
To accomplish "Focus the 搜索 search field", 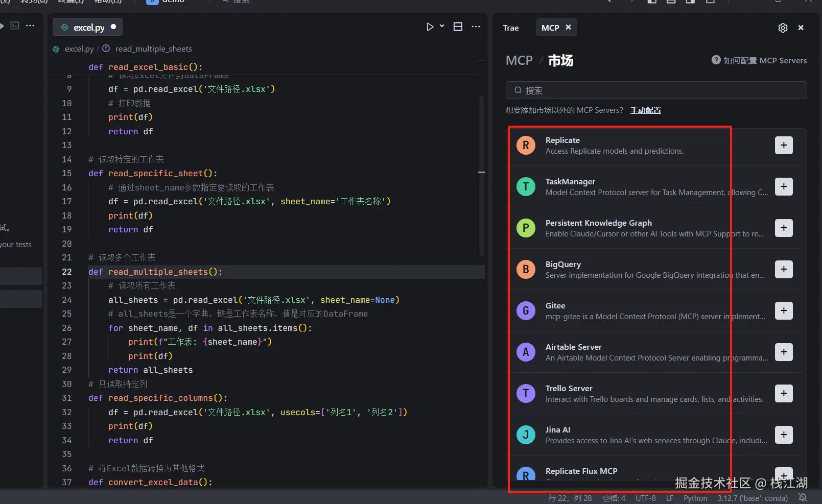I will [x=656, y=90].
